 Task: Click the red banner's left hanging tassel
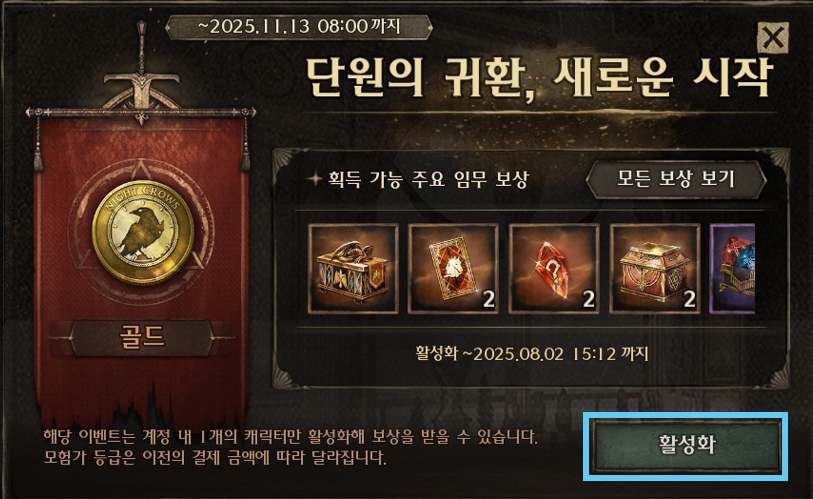pos(38,143)
